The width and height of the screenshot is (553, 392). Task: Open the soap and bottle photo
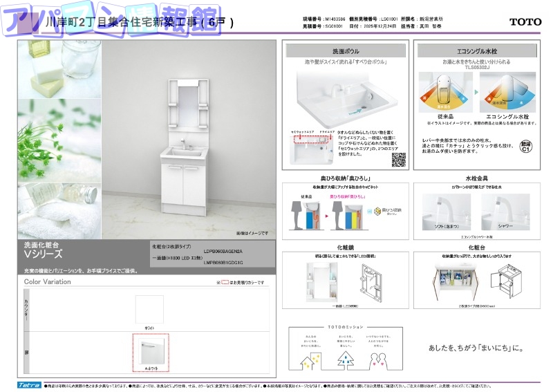pyautogui.click(x=59, y=69)
